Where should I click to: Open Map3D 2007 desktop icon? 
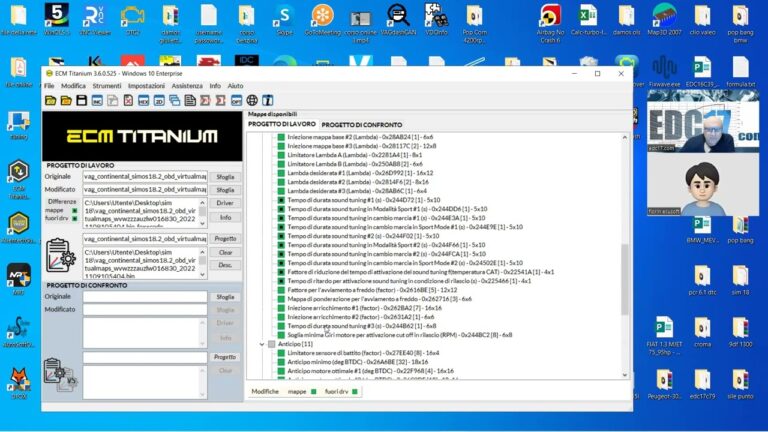(665, 21)
